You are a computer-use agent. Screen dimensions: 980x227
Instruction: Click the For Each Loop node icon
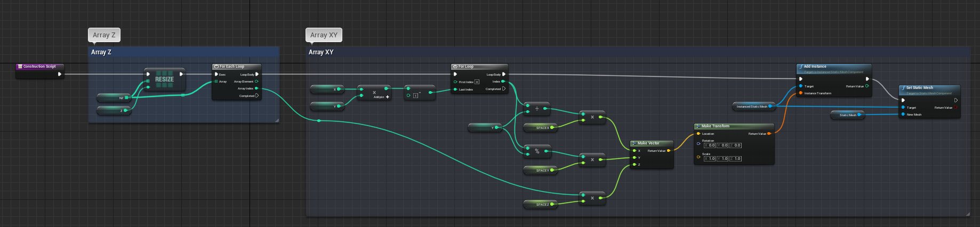(216, 67)
